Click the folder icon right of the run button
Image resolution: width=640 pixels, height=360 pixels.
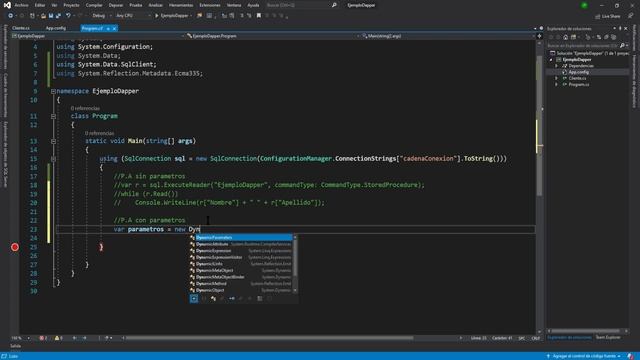point(199,16)
